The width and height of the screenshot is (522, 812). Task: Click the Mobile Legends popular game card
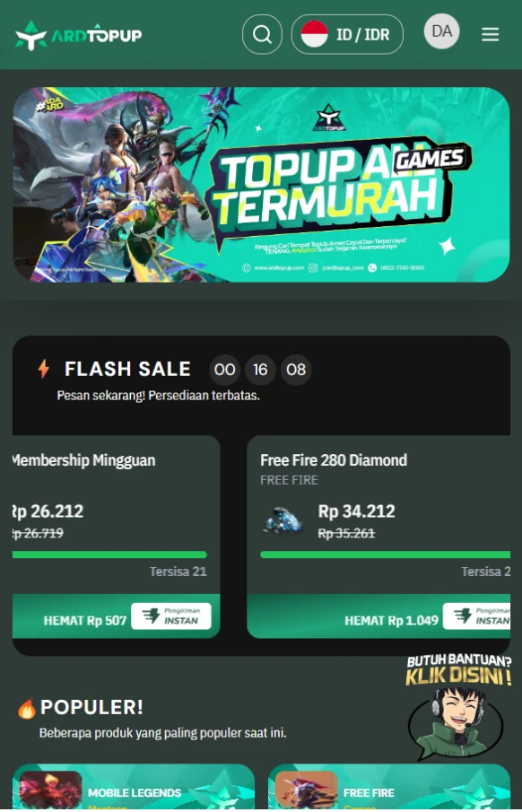click(134, 788)
